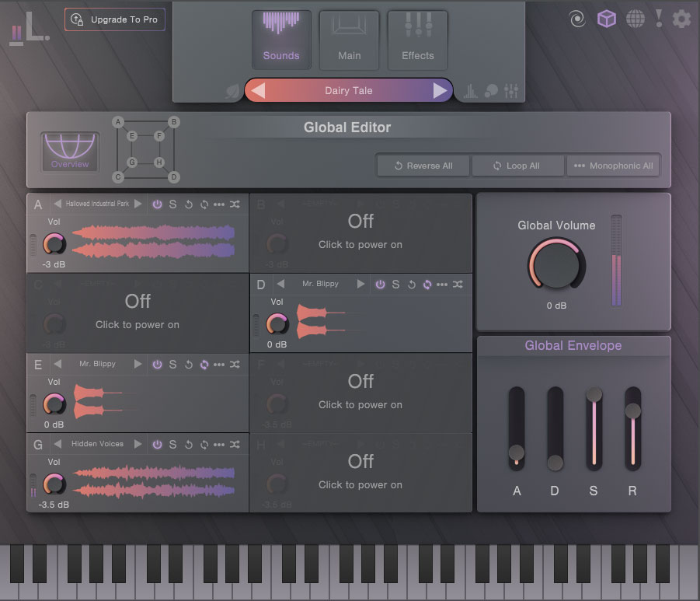Open settings gear icon
The height and width of the screenshot is (601, 700).
click(681, 19)
